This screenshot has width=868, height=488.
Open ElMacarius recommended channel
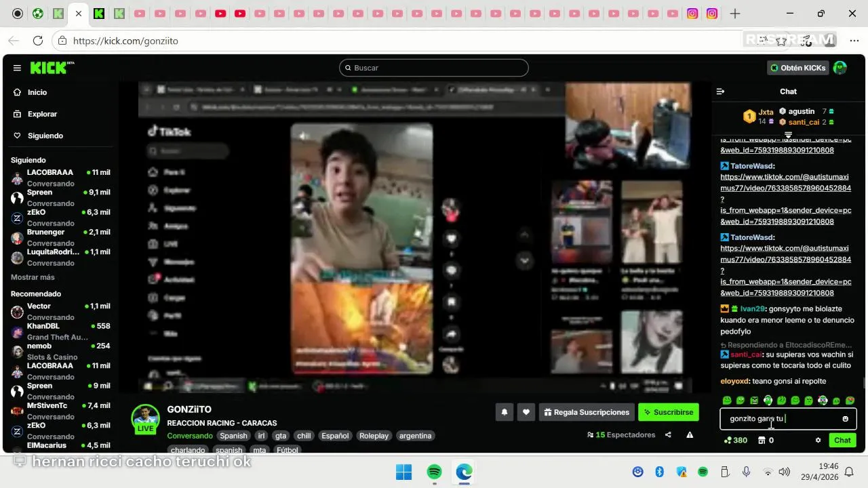60,447
